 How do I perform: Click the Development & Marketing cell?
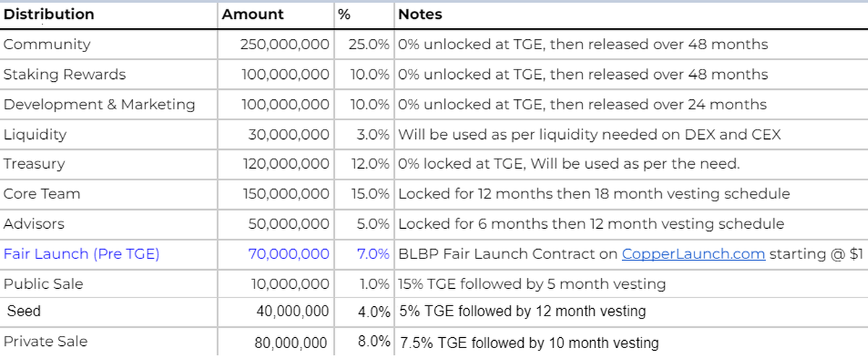[x=99, y=104]
